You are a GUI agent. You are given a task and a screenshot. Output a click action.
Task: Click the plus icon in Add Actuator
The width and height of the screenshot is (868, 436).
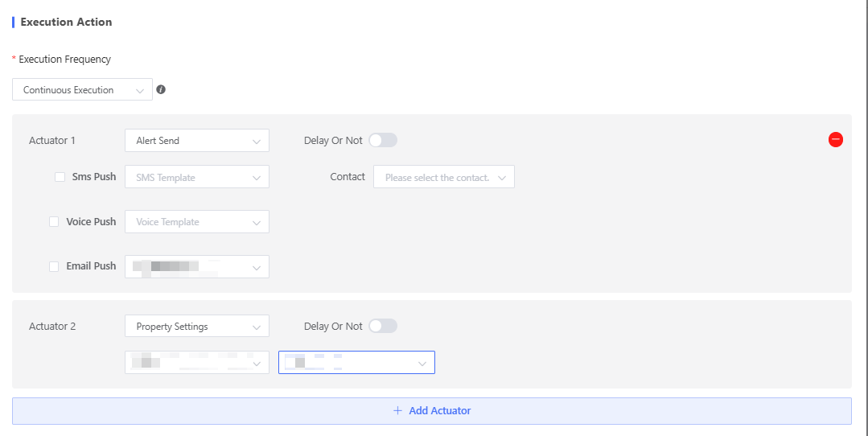pyautogui.click(x=397, y=411)
